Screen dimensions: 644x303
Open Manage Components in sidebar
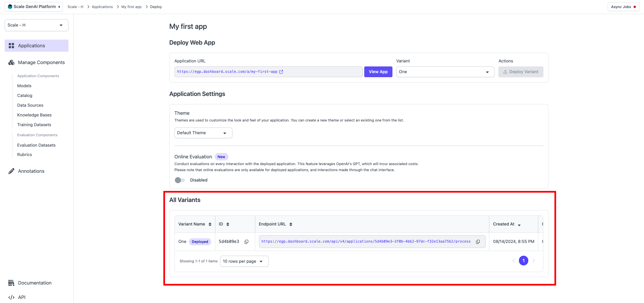point(37,62)
